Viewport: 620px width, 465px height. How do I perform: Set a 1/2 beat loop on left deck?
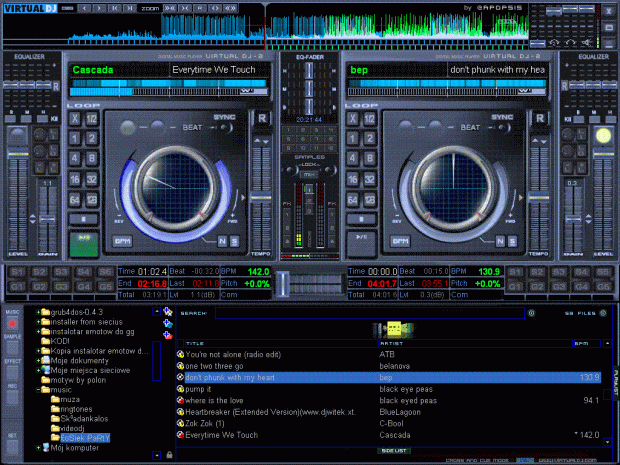(92, 119)
